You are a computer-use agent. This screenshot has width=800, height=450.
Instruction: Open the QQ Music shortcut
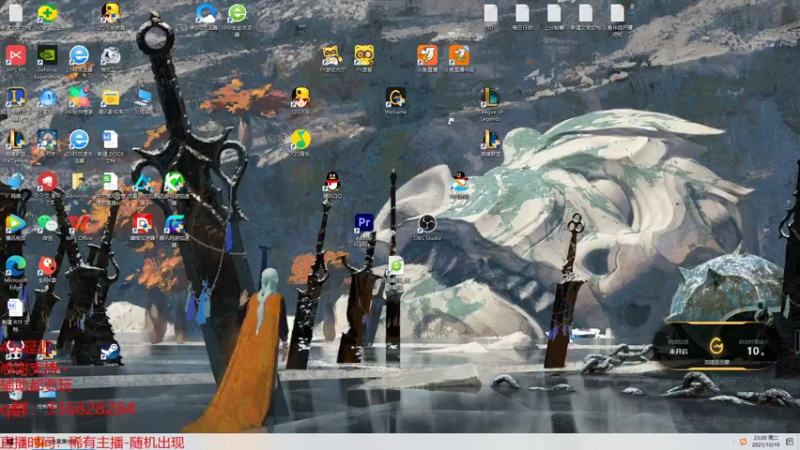tap(301, 139)
